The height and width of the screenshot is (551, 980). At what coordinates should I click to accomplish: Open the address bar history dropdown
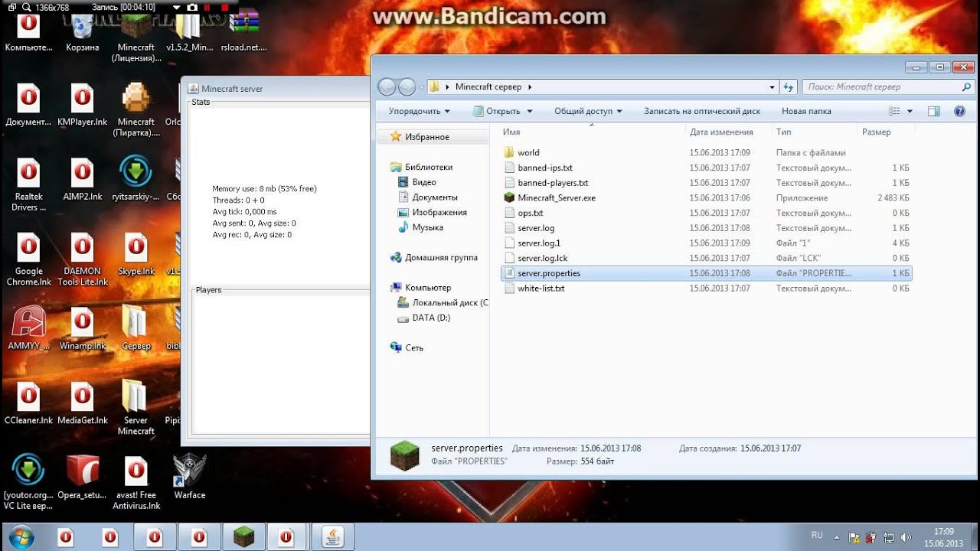click(772, 87)
